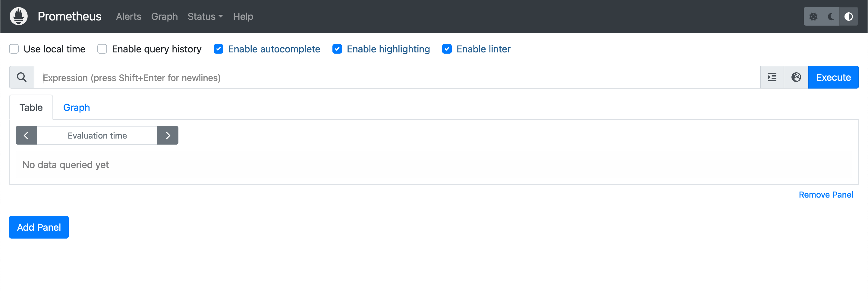Disable the Enable linter checkbox
This screenshot has height=300, width=868.
coord(446,49)
